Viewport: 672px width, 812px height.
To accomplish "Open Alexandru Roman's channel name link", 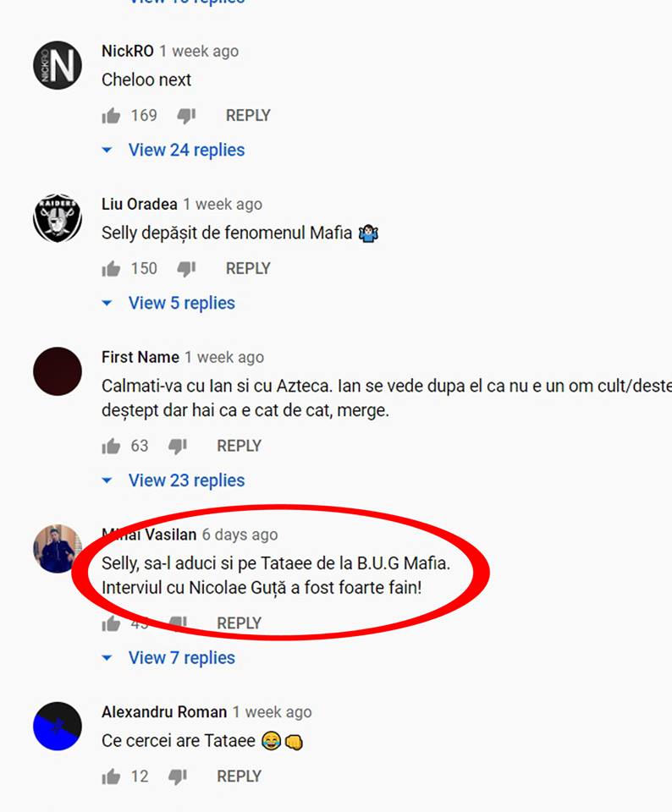I will tap(164, 712).
